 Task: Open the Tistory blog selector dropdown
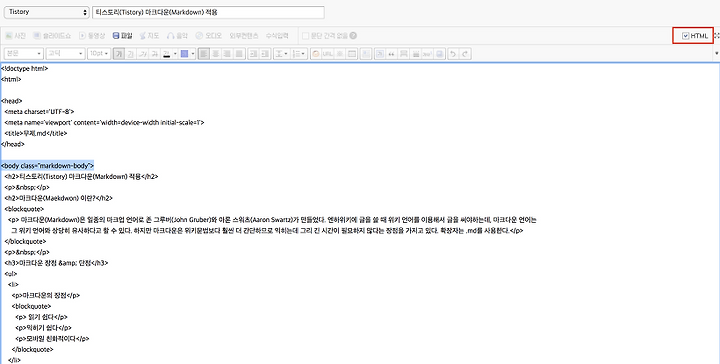(x=46, y=12)
